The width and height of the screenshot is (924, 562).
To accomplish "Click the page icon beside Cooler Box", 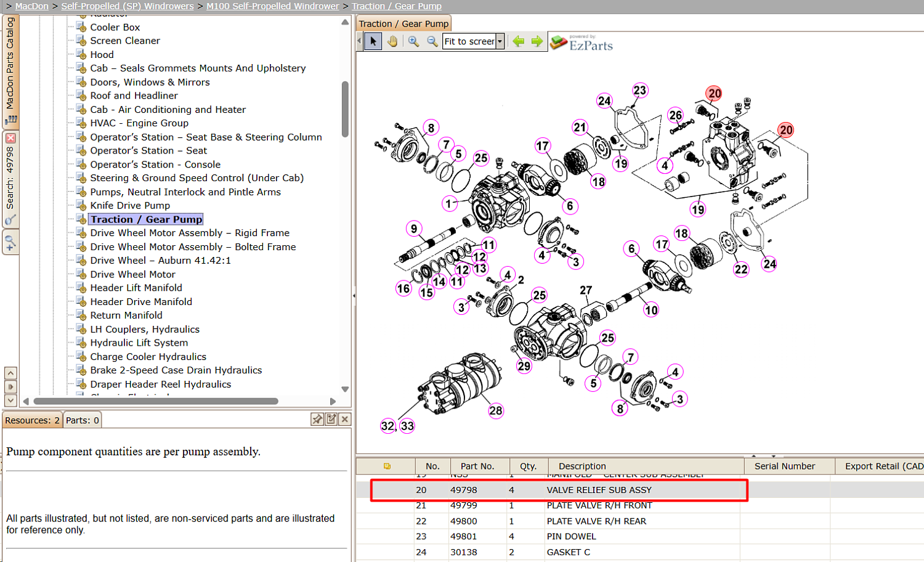I will pyautogui.click(x=81, y=27).
